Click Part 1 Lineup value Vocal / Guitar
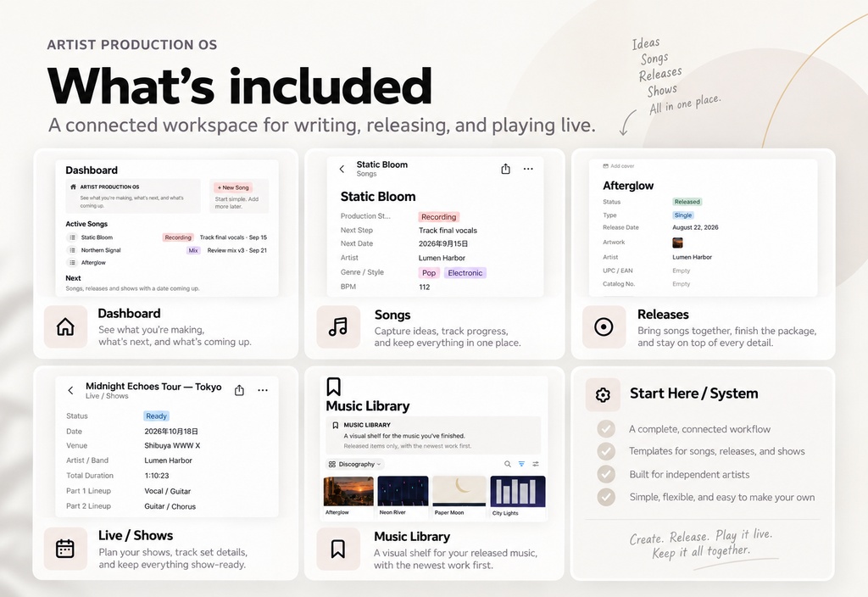This screenshot has height=597, width=868. (x=167, y=491)
